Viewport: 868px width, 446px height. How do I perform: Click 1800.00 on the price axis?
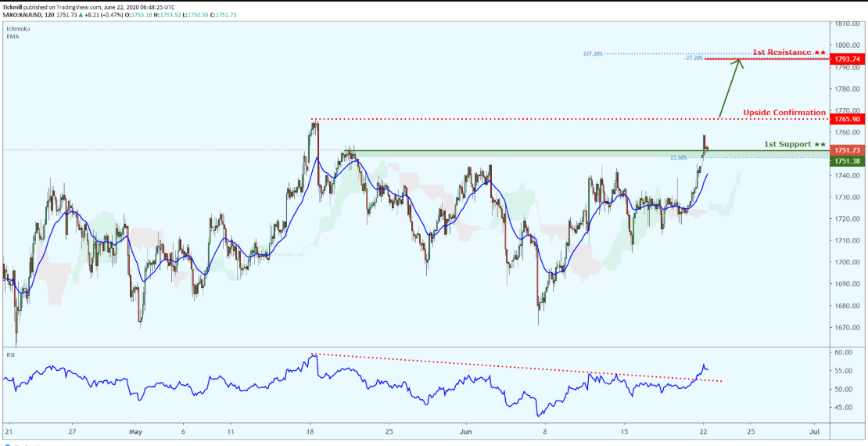pos(848,45)
